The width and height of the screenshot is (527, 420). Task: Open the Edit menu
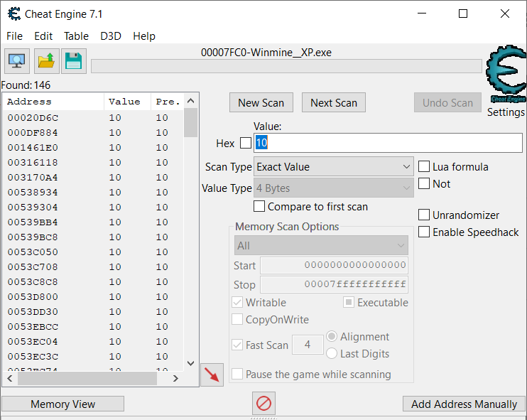coord(43,36)
